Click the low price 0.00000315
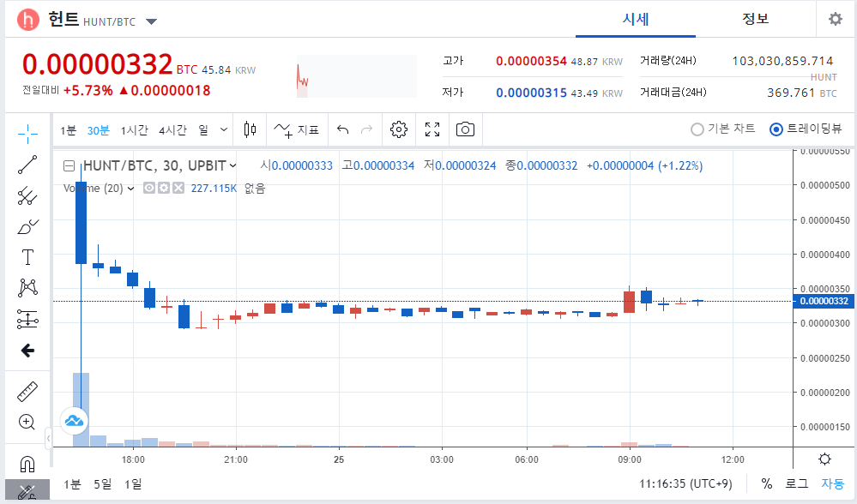Screen dimensions: 857x504 tap(531, 93)
